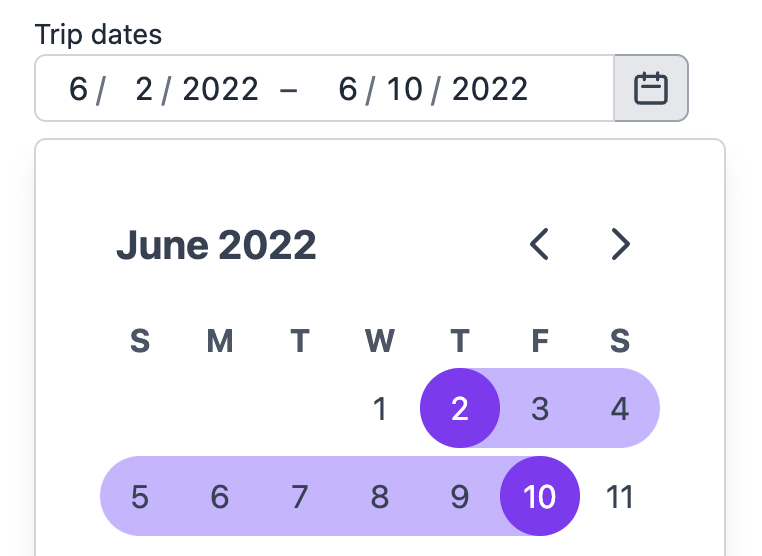This screenshot has height=556, width=762.
Task: Click start date month field
Action: click(x=78, y=89)
